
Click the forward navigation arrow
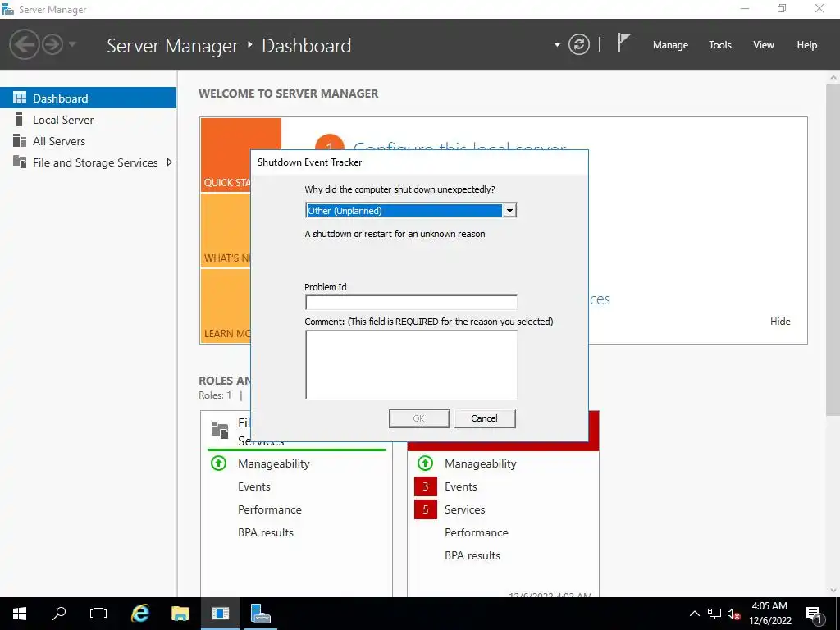[52, 44]
